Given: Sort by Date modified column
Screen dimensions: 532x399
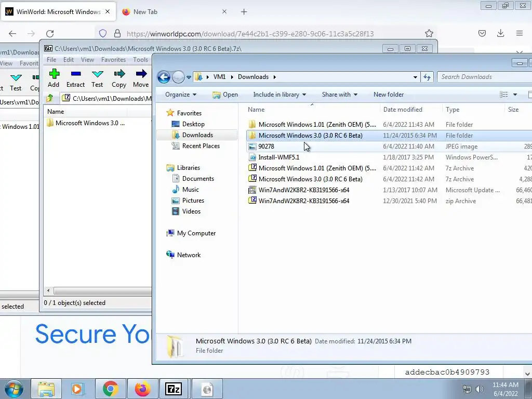Looking at the screenshot, I should click(x=411, y=110).
